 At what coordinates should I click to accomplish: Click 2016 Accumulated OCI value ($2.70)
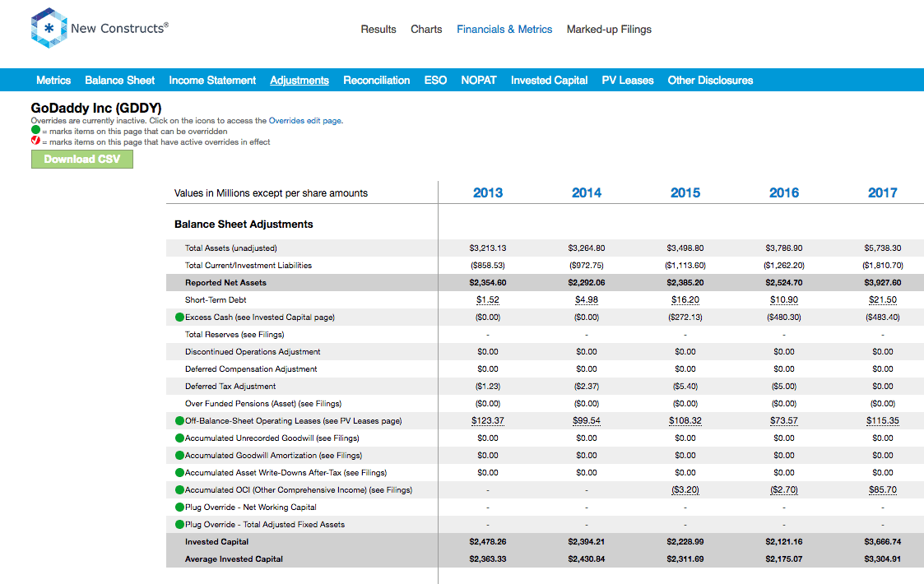[784, 489]
